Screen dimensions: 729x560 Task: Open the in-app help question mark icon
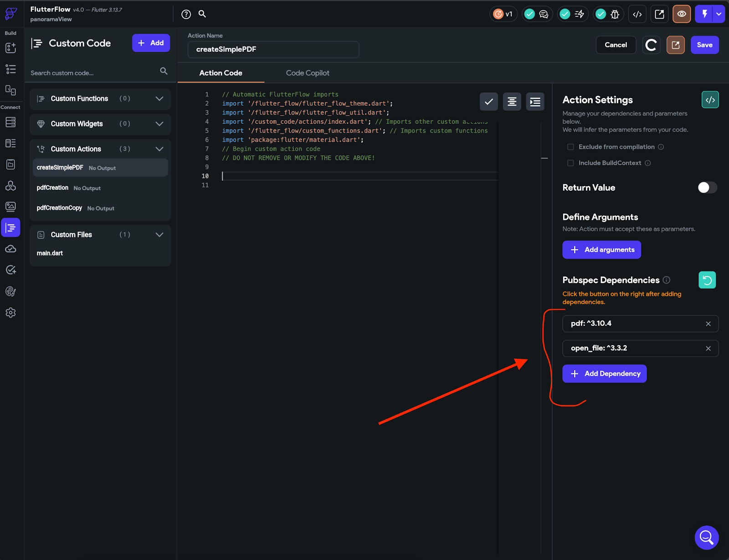pos(185,14)
